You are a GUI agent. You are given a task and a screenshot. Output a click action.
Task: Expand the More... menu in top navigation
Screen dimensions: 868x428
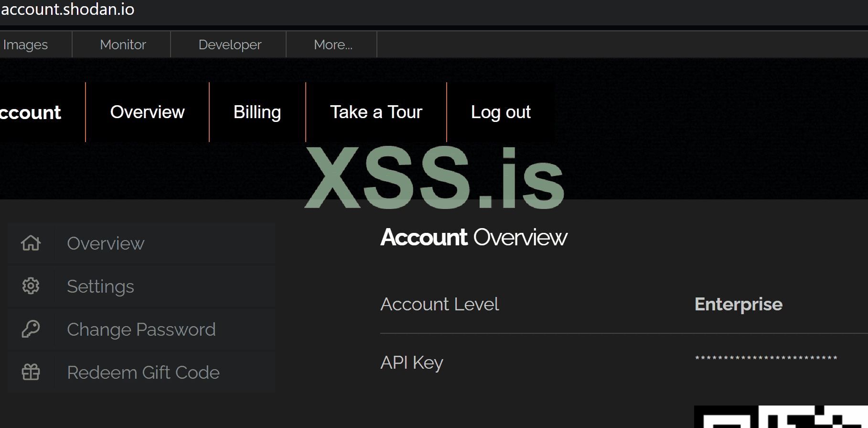point(333,44)
